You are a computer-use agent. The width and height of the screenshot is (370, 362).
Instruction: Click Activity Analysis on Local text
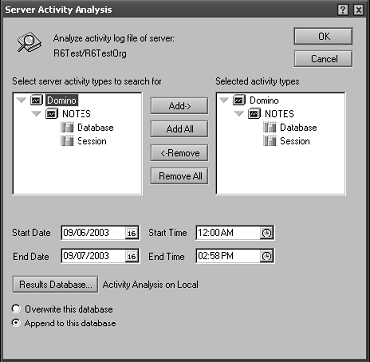coord(151,285)
